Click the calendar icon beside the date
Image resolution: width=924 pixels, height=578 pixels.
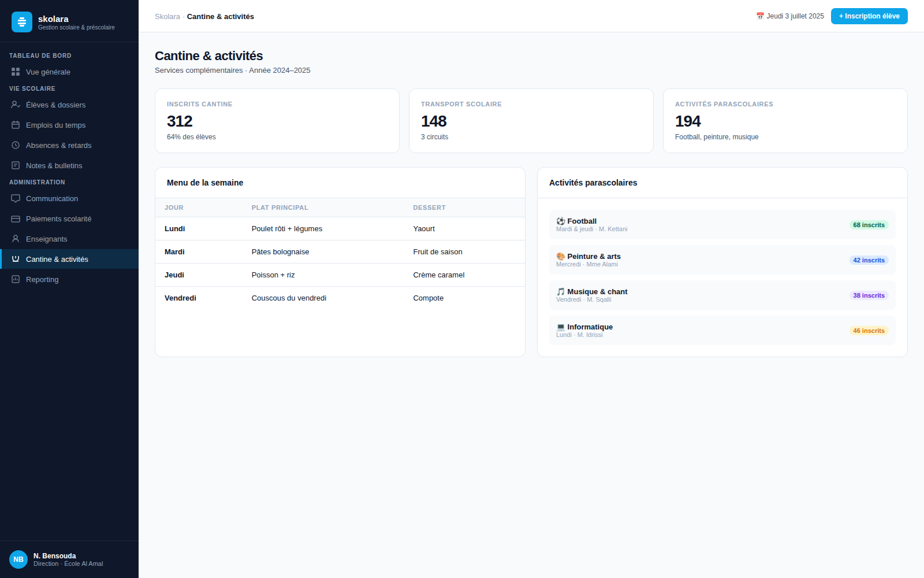tap(760, 16)
